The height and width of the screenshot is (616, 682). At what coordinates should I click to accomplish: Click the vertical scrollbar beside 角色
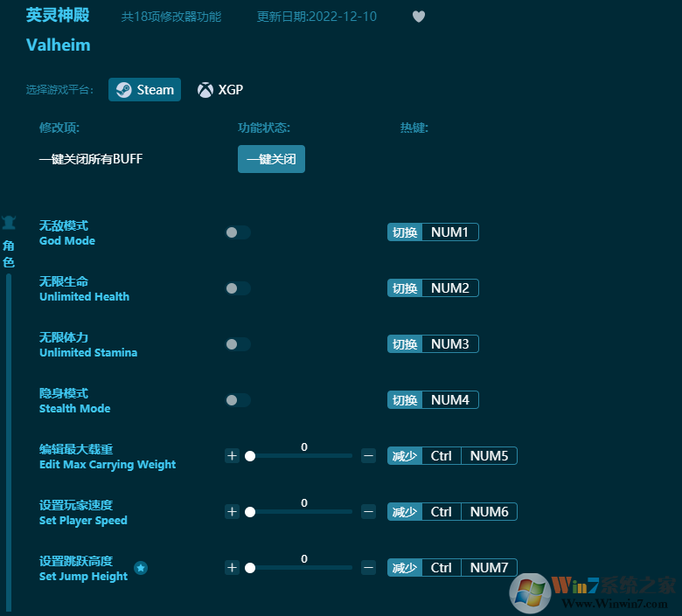tap(8, 441)
